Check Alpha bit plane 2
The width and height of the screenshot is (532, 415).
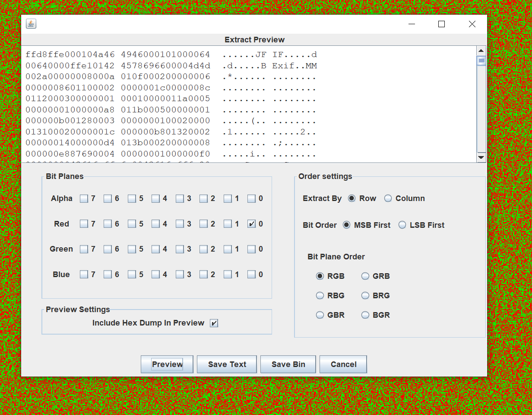(x=204, y=199)
